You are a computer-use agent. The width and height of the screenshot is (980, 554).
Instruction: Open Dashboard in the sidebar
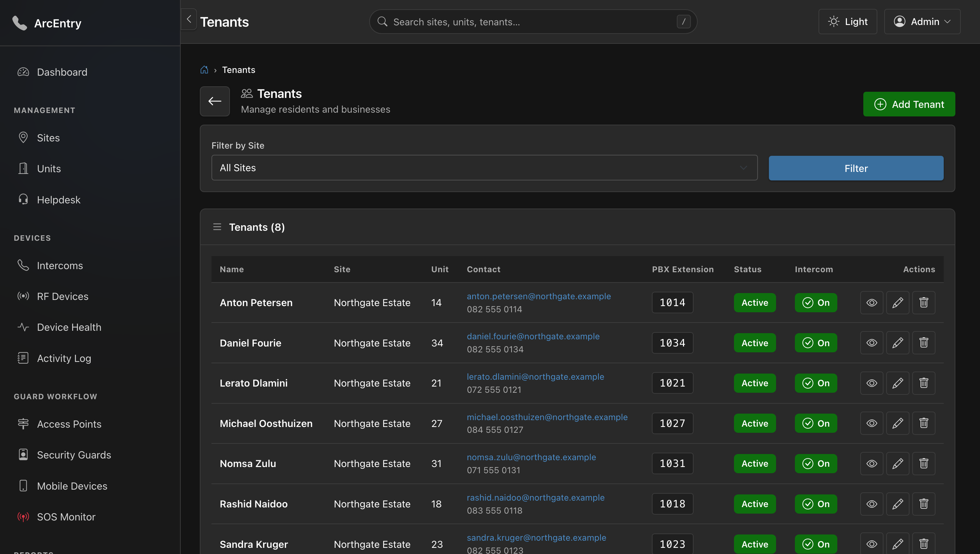click(x=90, y=72)
